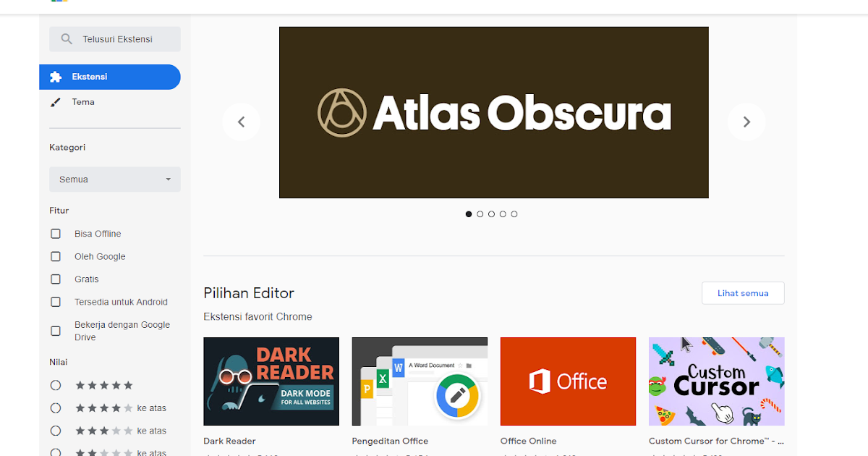This screenshot has width=868, height=456.
Task: Click the Atlas Obscura banner
Action: click(494, 112)
